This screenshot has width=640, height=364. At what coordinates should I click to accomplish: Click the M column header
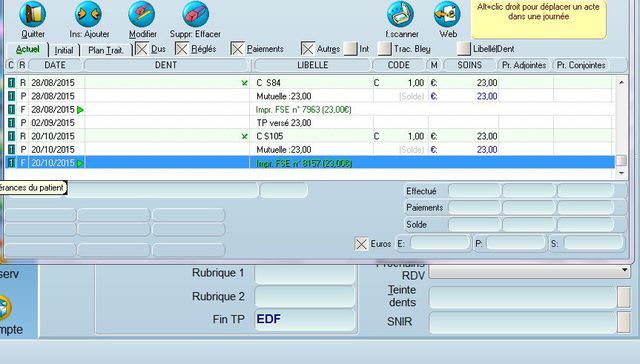click(x=434, y=65)
